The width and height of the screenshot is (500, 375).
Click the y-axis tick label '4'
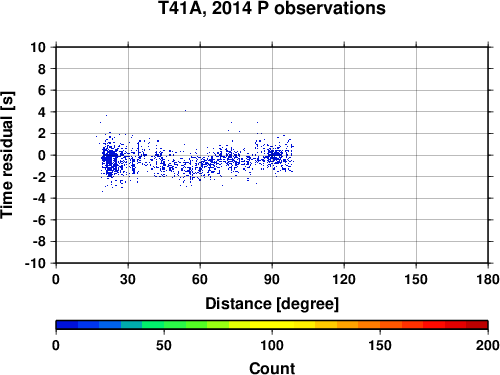42,112
